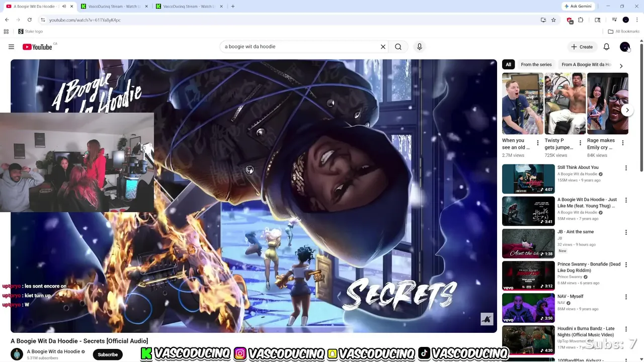
Task: Mute the audio icon on the YouTube tab
Action: (x=64, y=6)
